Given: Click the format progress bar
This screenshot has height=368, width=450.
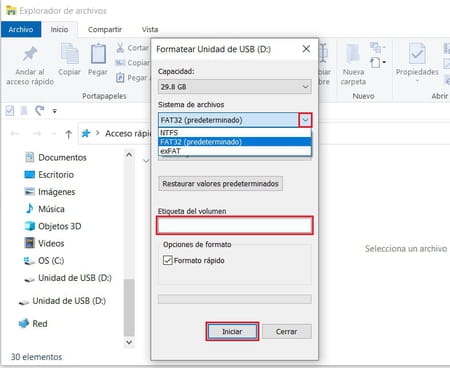Looking at the screenshot, I should pos(235,299).
